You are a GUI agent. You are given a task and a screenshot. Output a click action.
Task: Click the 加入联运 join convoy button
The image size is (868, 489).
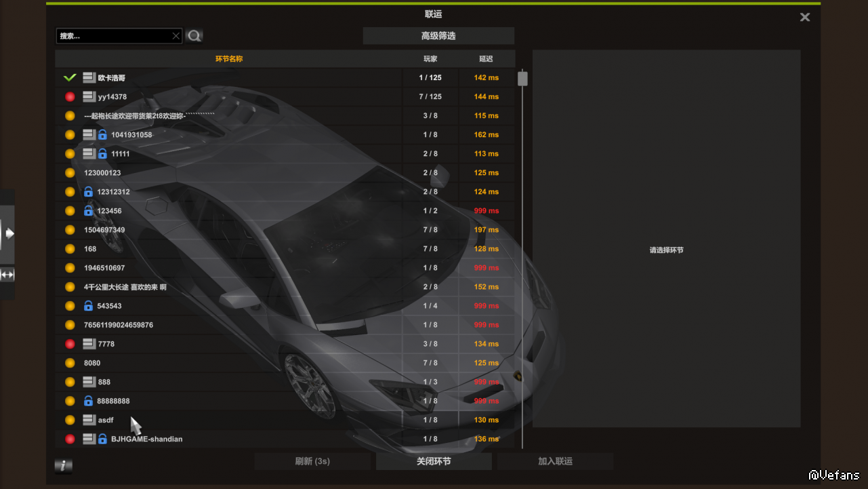pyautogui.click(x=556, y=461)
